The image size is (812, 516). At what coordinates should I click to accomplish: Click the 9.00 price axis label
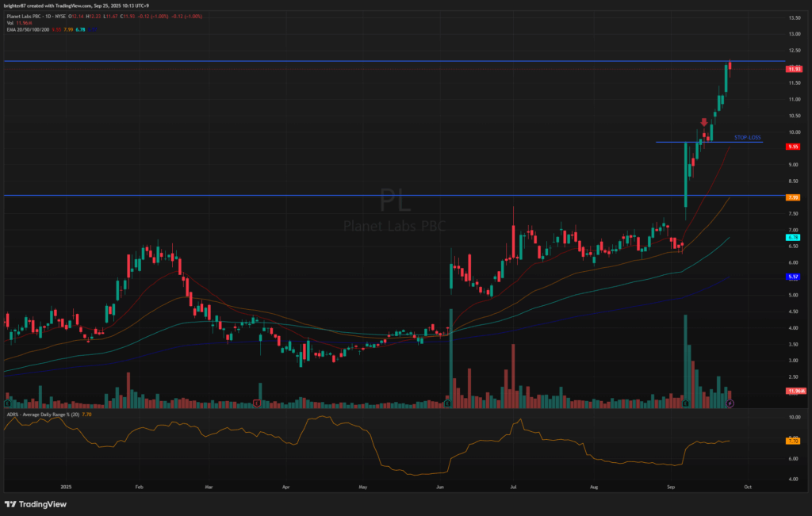(793, 165)
